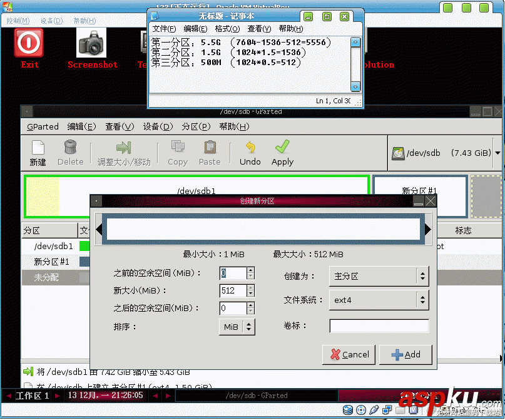This screenshot has width=505, height=420.
Task: Open Notepad 编辑(E) menu
Action: (x=195, y=29)
